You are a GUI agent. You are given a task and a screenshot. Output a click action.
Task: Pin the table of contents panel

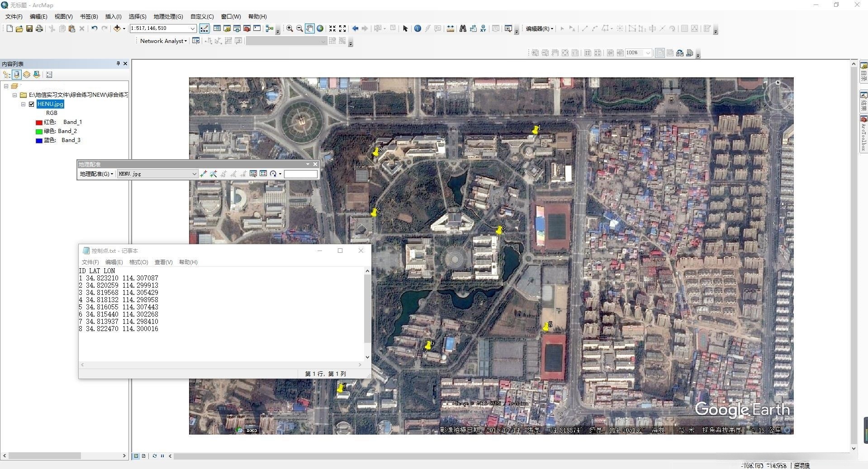[x=118, y=64]
